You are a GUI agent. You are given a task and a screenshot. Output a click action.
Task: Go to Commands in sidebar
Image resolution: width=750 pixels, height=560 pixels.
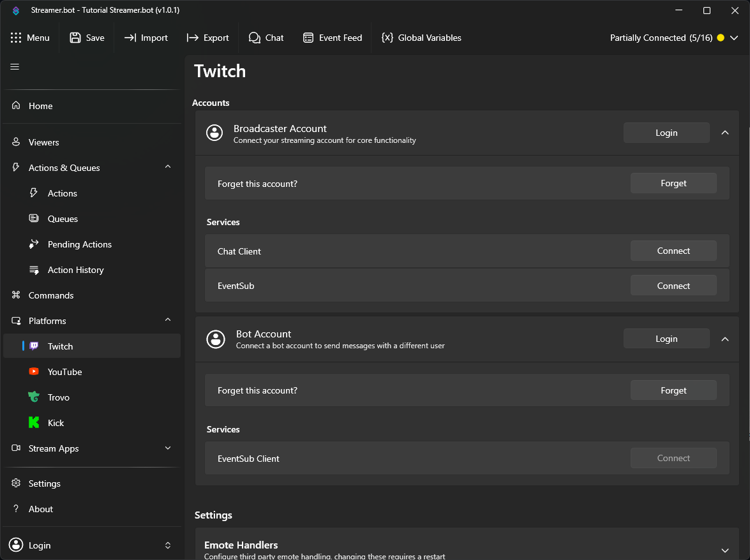(51, 295)
